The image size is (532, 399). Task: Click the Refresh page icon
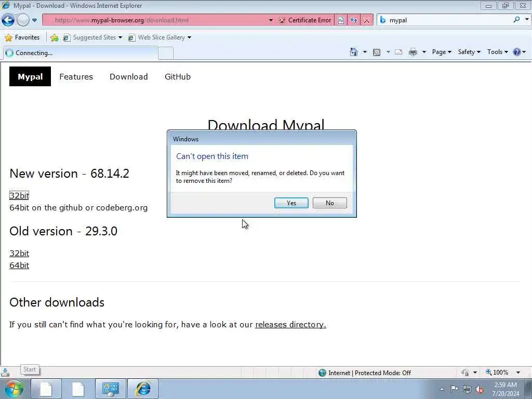coord(354,20)
